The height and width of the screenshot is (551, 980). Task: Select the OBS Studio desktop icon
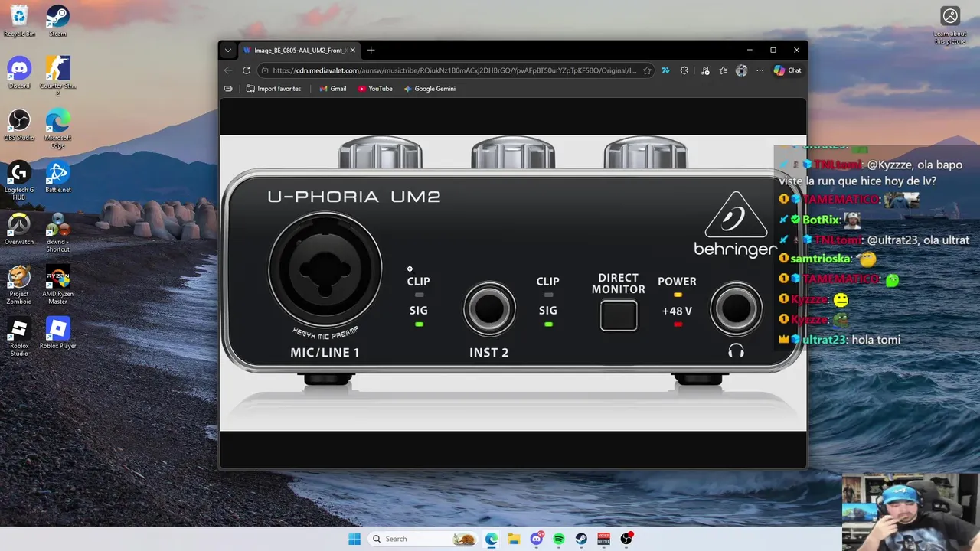pyautogui.click(x=19, y=126)
